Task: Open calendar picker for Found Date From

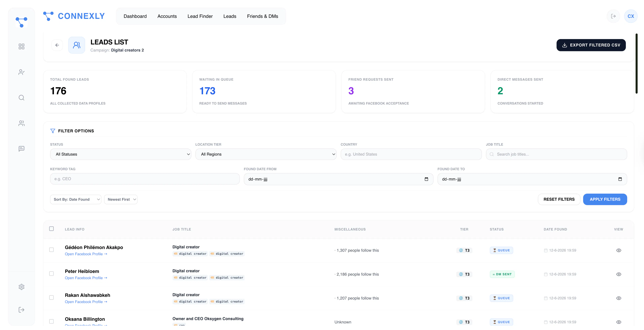Action: (x=426, y=179)
